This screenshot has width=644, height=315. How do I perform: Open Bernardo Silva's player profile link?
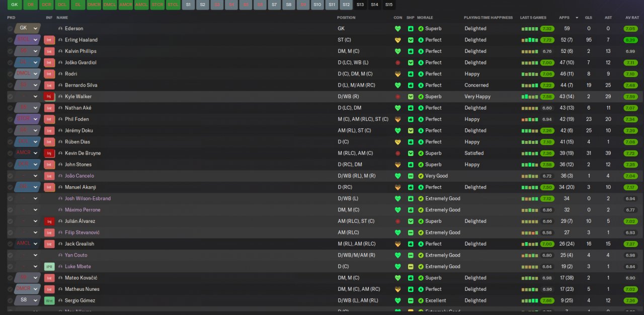click(81, 85)
